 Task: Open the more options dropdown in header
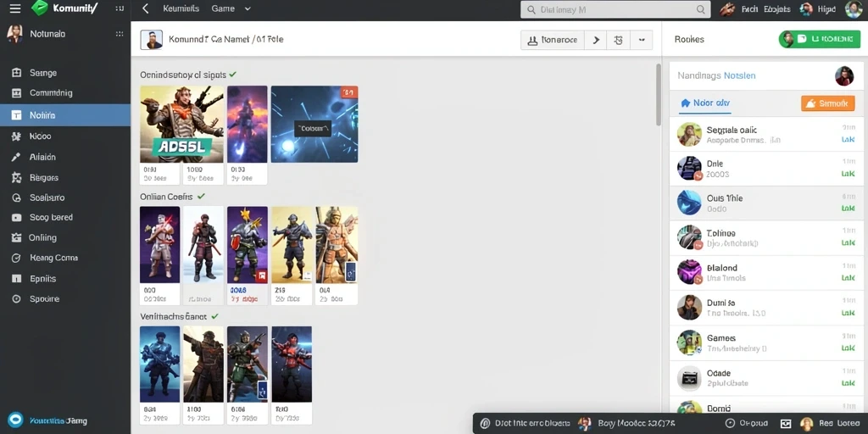(x=642, y=40)
